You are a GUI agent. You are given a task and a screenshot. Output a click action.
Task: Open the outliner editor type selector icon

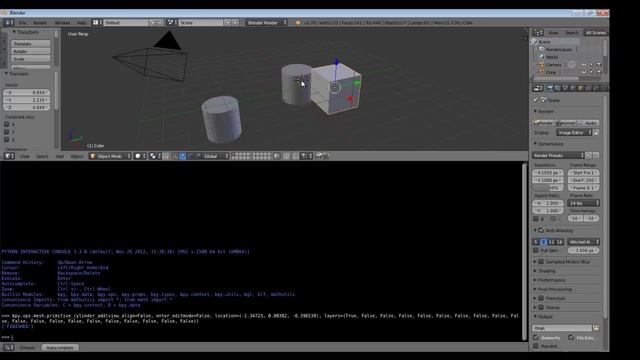tap(538, 33)
